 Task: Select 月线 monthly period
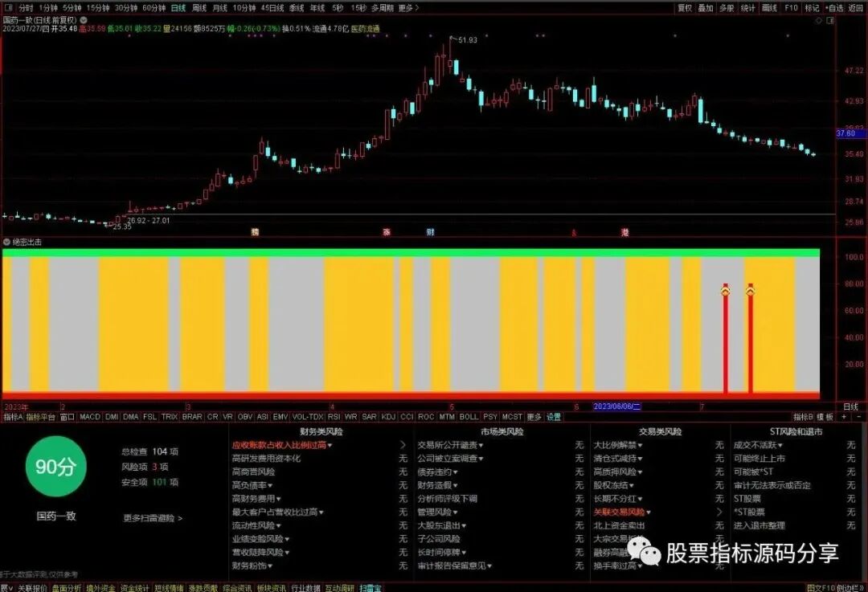pyautogui.click(x=219, y=8)
